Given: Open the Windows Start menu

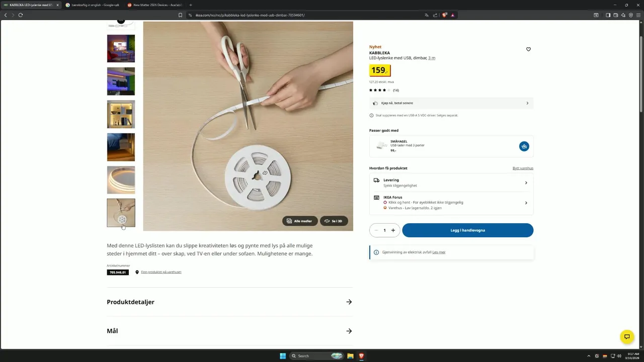Looking at the screenshot, I should coord(283,356).
